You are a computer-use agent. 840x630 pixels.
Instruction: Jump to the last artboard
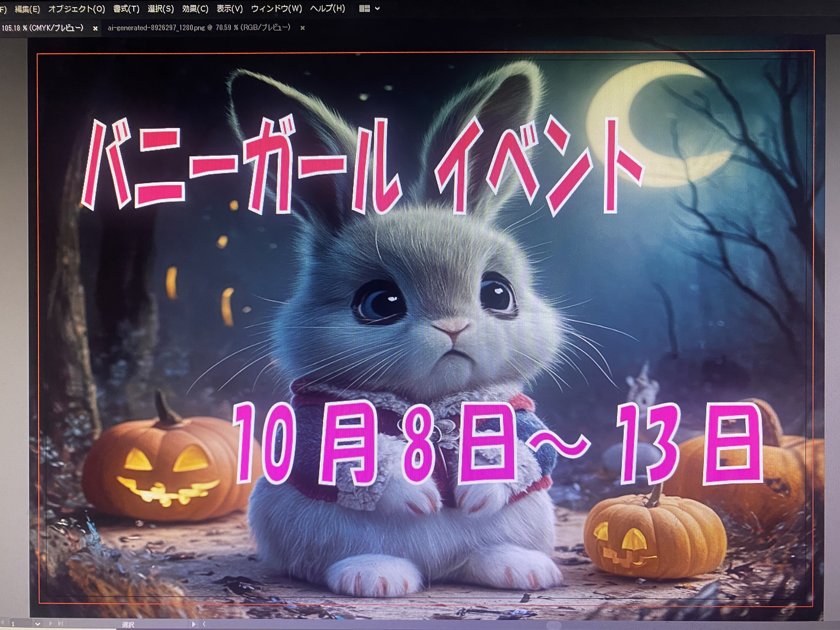coord(60,623)
